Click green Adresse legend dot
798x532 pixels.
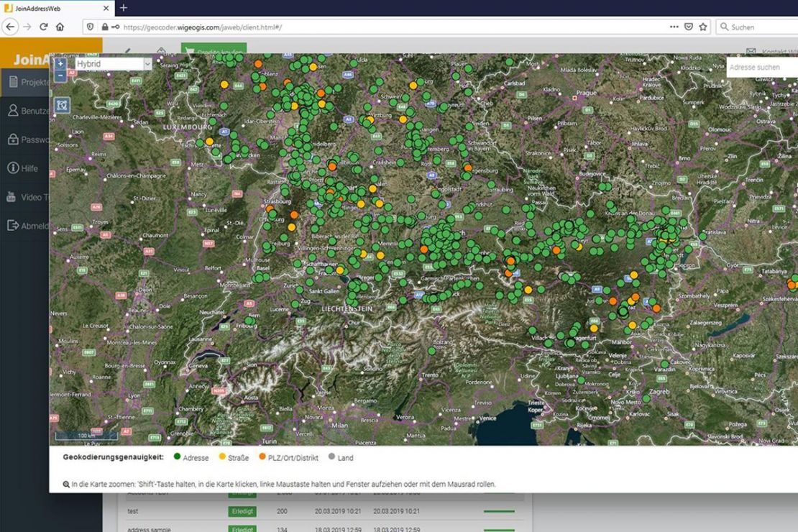click(177, 457)
